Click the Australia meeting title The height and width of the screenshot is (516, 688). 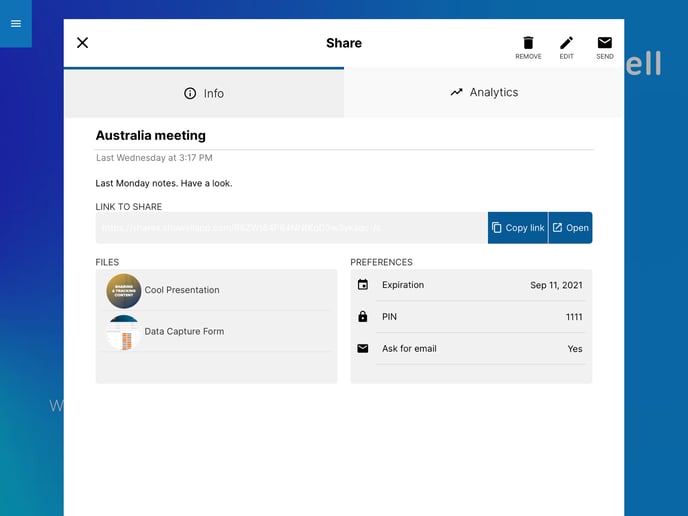coord(150,136)
